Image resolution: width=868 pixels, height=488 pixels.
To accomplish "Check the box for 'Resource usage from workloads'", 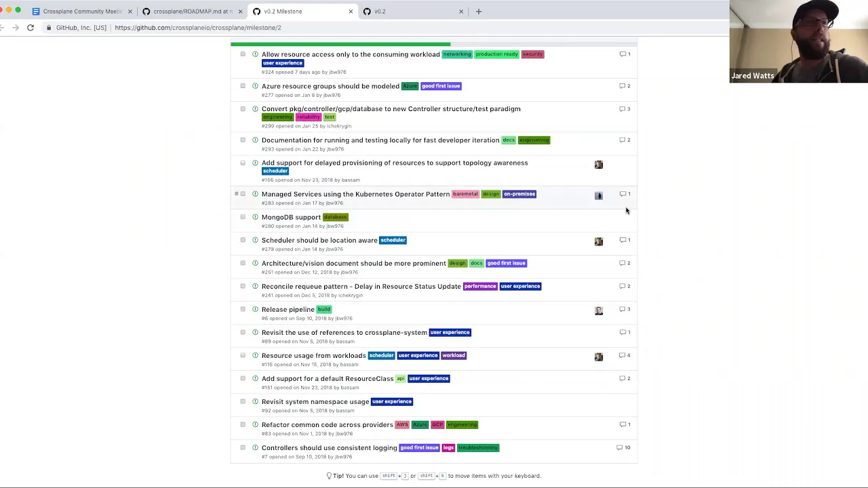I will point(243,355).
